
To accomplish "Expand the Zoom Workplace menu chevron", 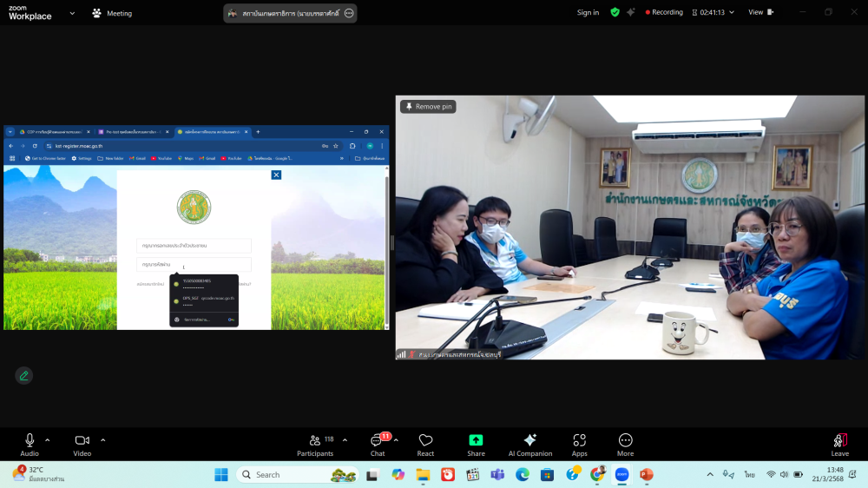I will coord(72,13).
